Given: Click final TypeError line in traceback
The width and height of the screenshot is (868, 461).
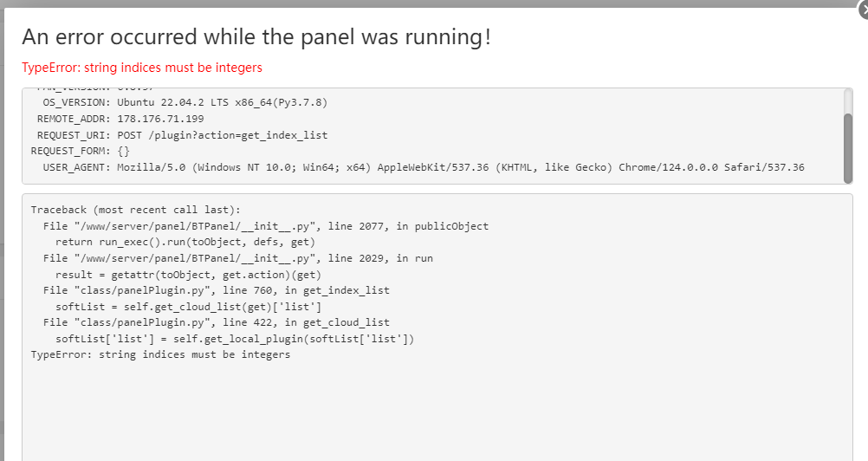Looking at the screenshot, I should pyautogui.click(x=160, y=354).
